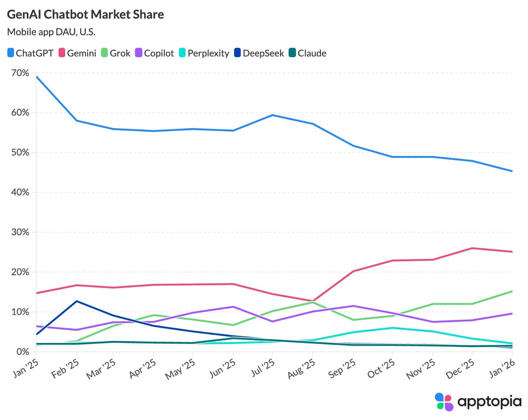Click the Claude teal legend swatch
The height and width of the screenshot is (420, 528).
292,53
